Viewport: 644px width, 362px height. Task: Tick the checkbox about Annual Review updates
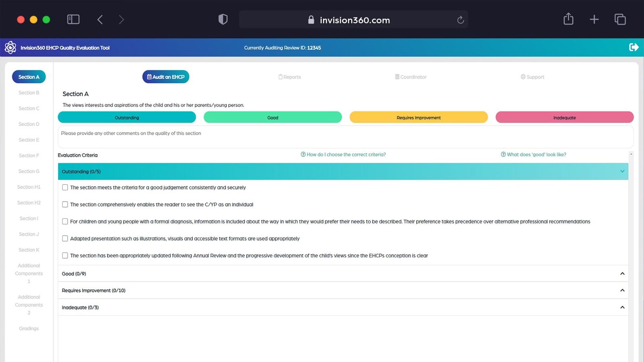[65, 255]
